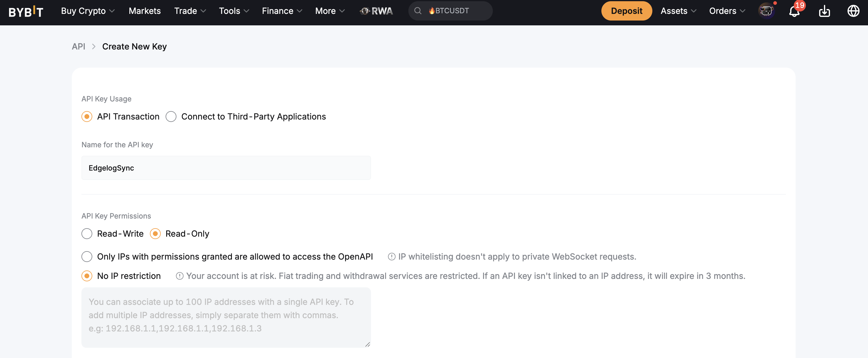Screen dimensions: 868x358
Task: Click the IP whitelisting WebSocket note text
Action: (x=517, y=257)
